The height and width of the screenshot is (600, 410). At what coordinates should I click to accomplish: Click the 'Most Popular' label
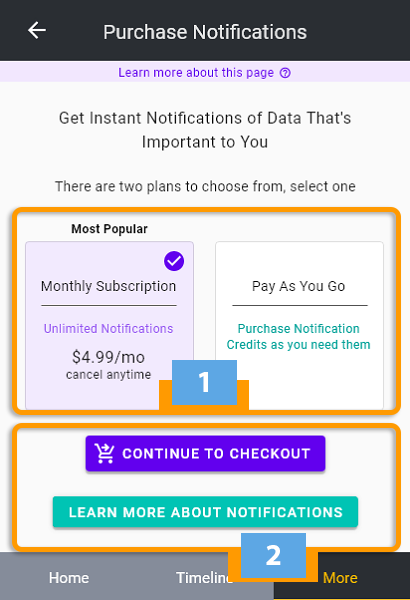tap(109, 229)
